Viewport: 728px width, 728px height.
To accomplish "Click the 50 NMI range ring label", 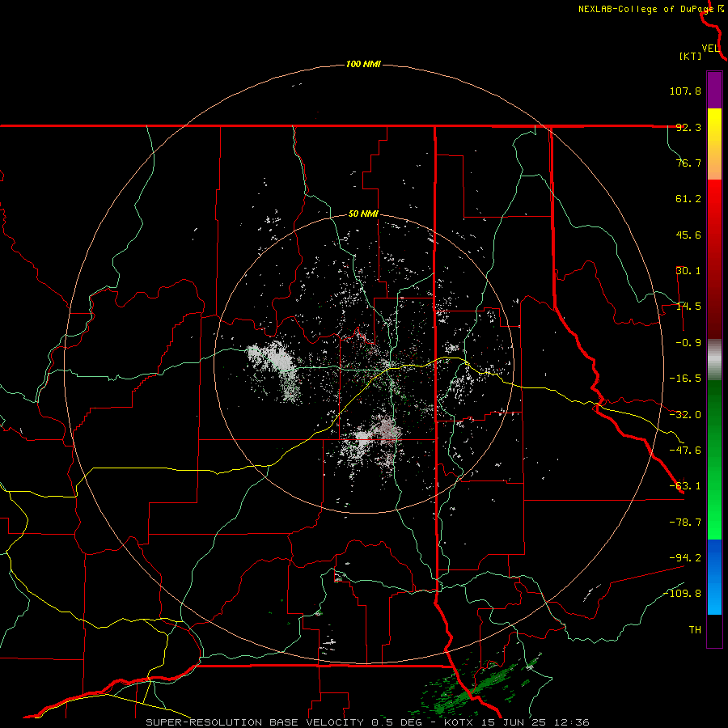I will [x=363, y=214].
